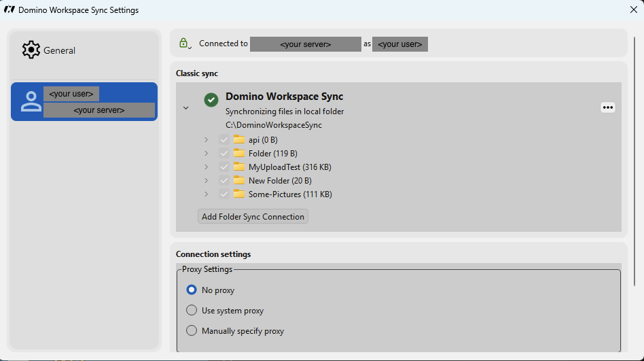Viewport: 644px width, 361px height.
Task: Click the New Folder folder icon
Action: (239, 180)
